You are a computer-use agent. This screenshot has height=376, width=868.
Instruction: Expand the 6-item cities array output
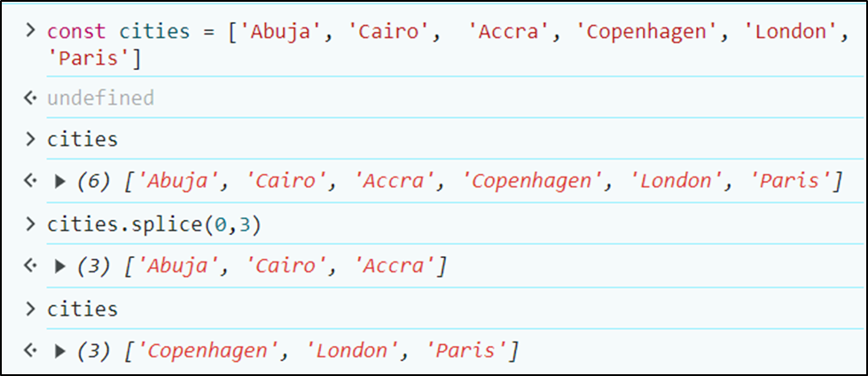pyautogui.click(x=60, y=182)
